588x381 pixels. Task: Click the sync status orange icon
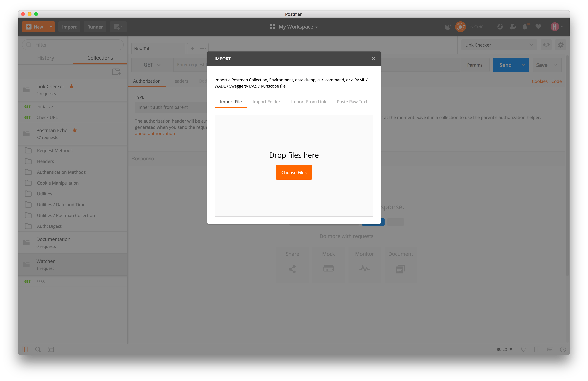click(x=460, y=27)
